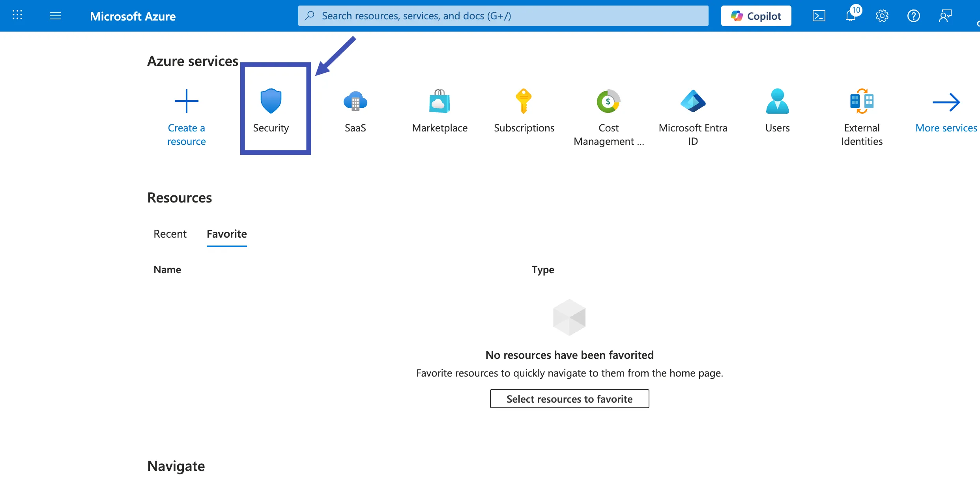This screenshot has height=480, width=980.
Task: Open the SaaS service
Action: click(x=355, y=111)
